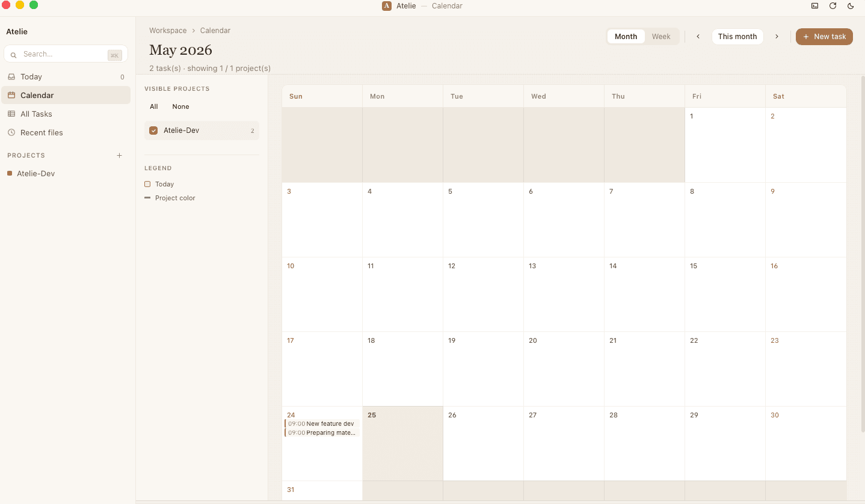Switch to Month view

point(626,37)
